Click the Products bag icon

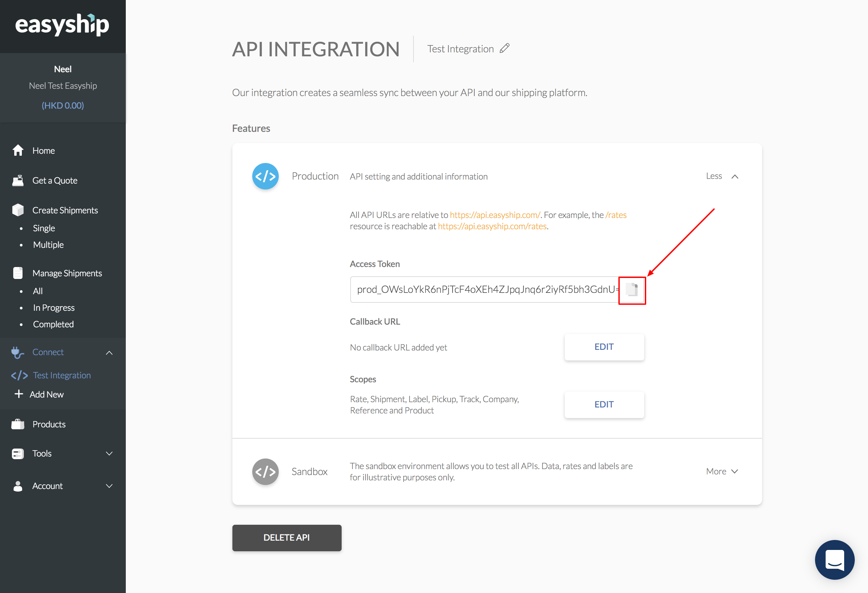click(x=18, y=424)
